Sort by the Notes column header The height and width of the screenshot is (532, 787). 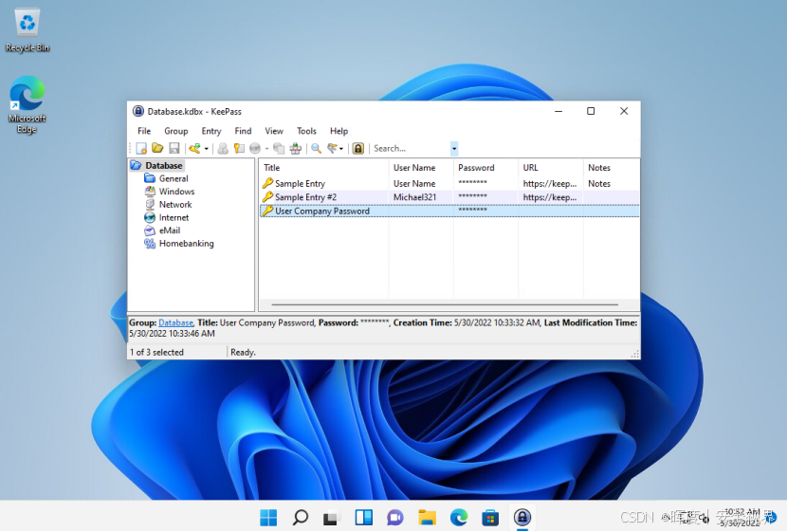[x=612, y=168]
